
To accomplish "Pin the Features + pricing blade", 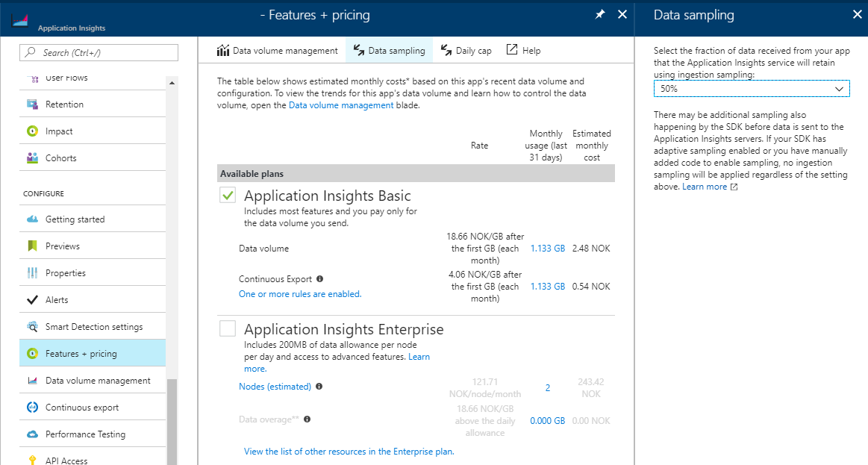I will coord(600,14).
